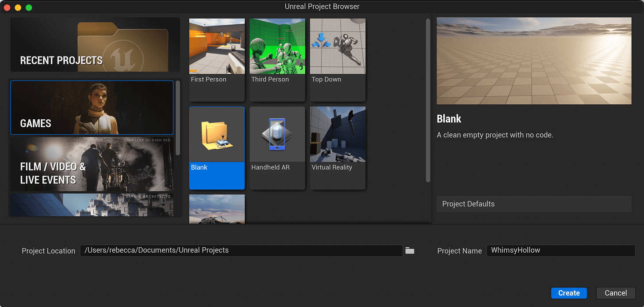
Task: Click the 'Unreal Project Browser' title text
Action: 322,7
